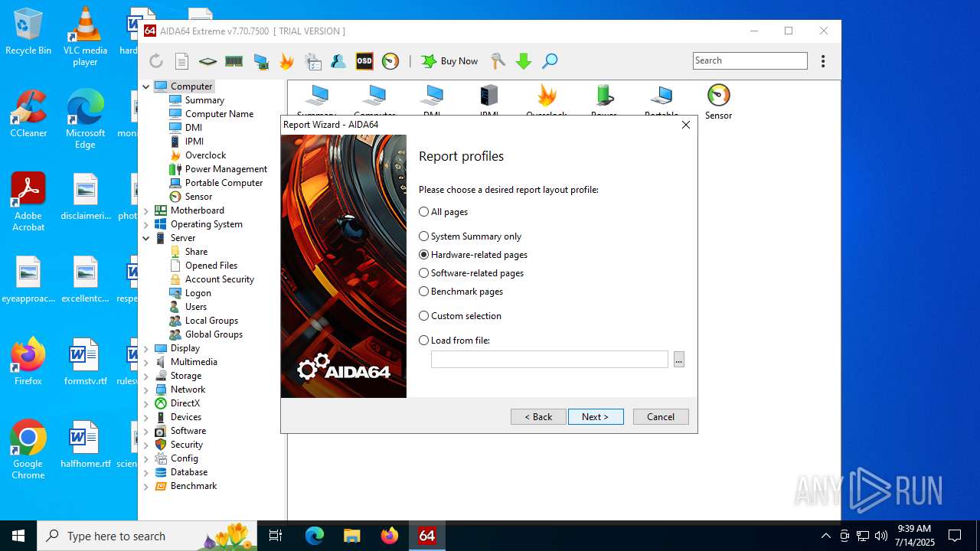Expand the Display tree node
The height and width of the screenshot is (551, 980).
click(146, 348)
